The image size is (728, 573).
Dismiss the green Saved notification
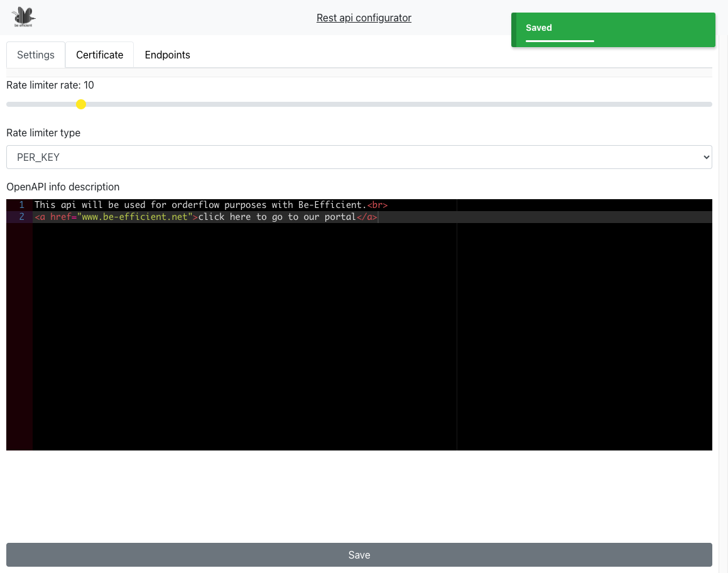coord(613,30)
